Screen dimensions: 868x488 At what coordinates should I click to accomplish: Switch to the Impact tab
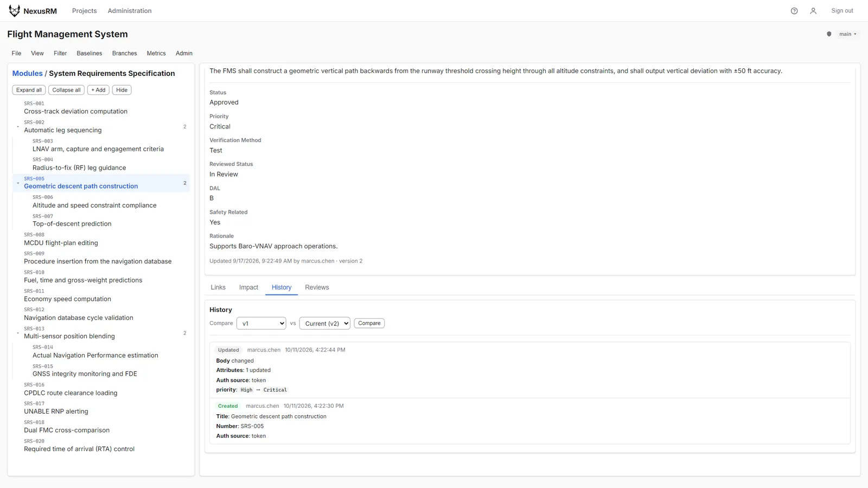248,287
